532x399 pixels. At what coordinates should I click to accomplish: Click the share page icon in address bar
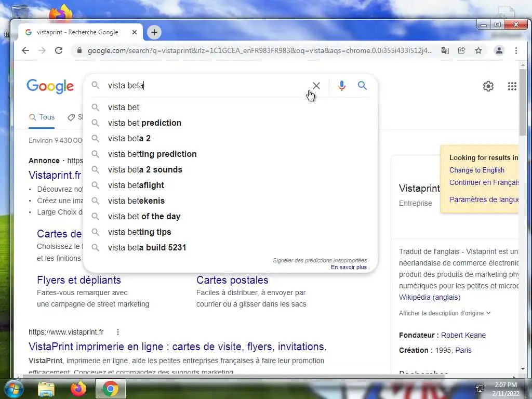tap(461, 50)
